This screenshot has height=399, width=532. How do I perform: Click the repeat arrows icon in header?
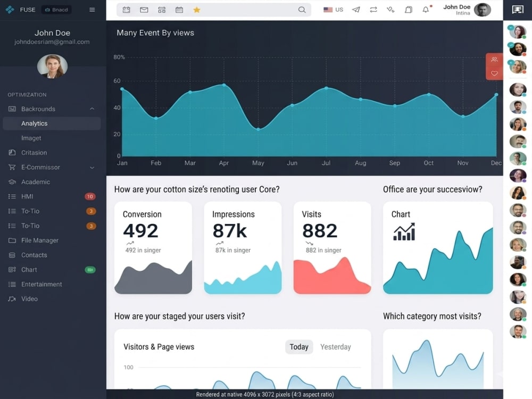tap(373, 10)
